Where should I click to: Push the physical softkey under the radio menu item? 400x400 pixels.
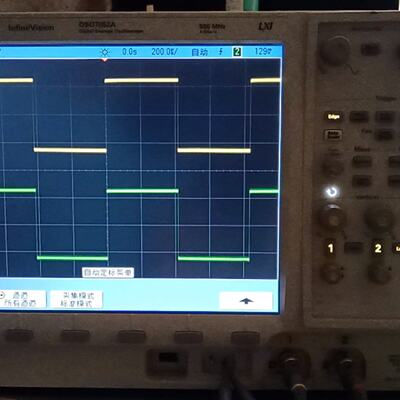pos(19,335)
